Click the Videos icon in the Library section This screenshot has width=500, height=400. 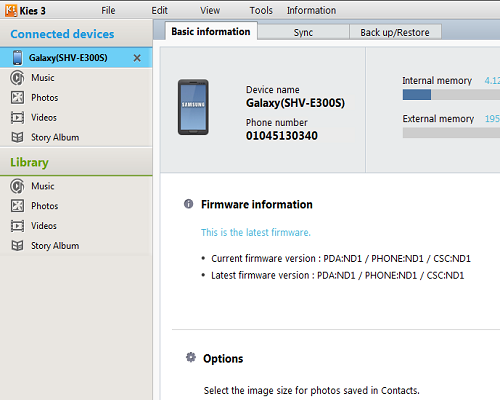pos(17,226)
